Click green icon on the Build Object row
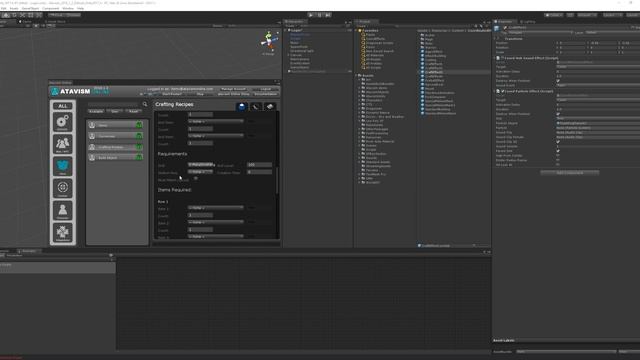 pos(139,158)
